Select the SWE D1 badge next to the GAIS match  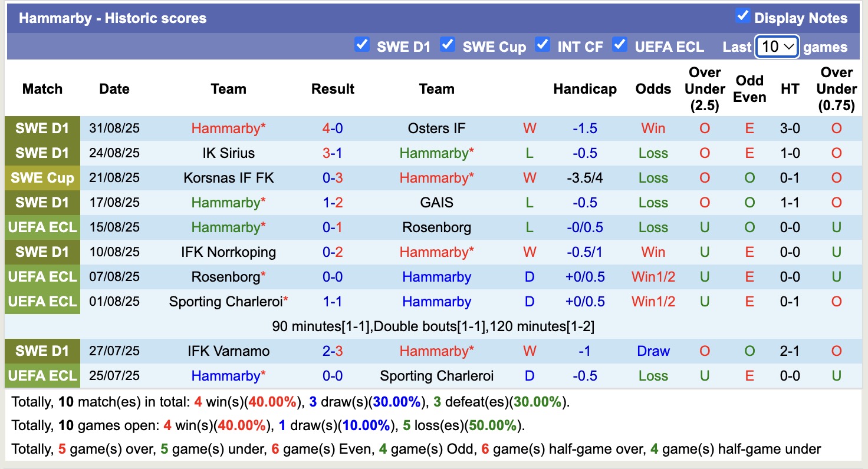tap(42, 202)
